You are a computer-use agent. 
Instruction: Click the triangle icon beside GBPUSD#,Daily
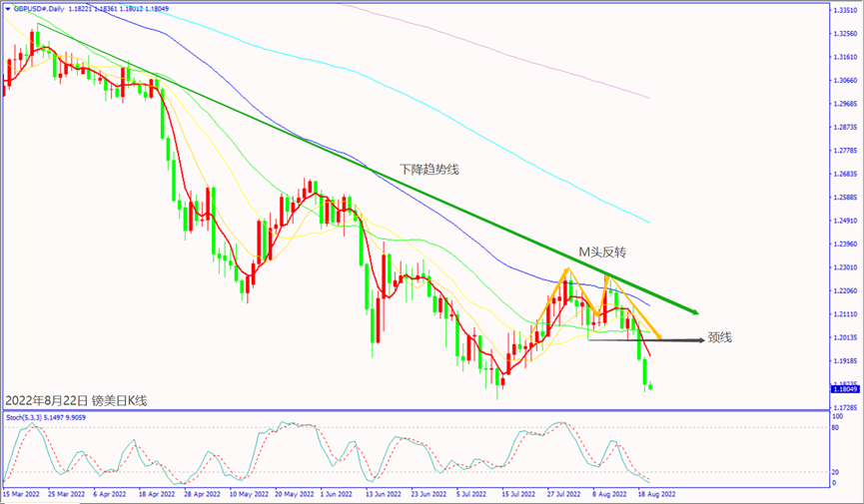tap(9, 8)
